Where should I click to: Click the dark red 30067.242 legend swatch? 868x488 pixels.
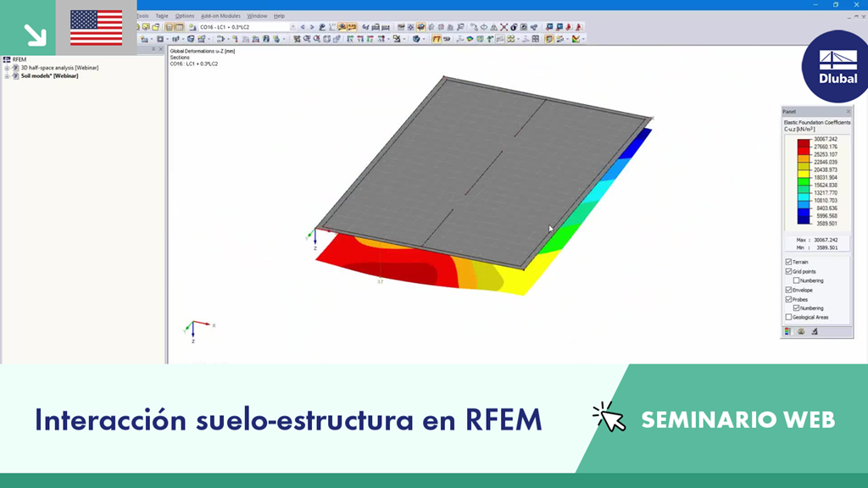click(x=804, y=142)
